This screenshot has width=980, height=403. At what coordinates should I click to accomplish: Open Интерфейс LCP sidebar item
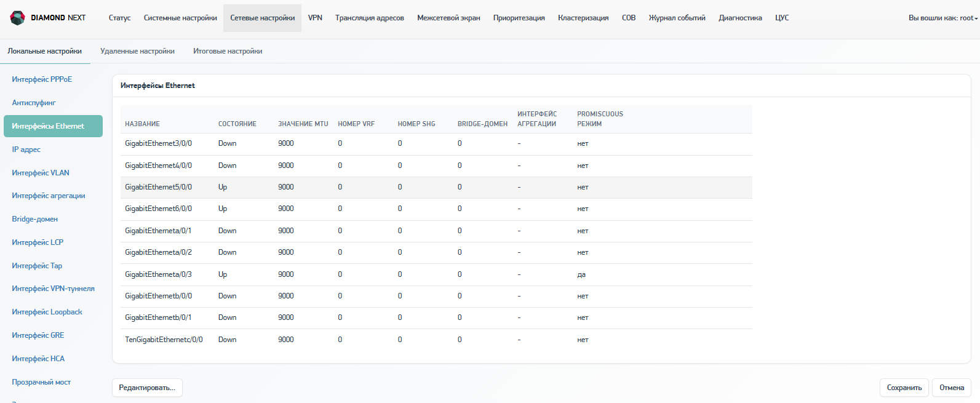38,242
